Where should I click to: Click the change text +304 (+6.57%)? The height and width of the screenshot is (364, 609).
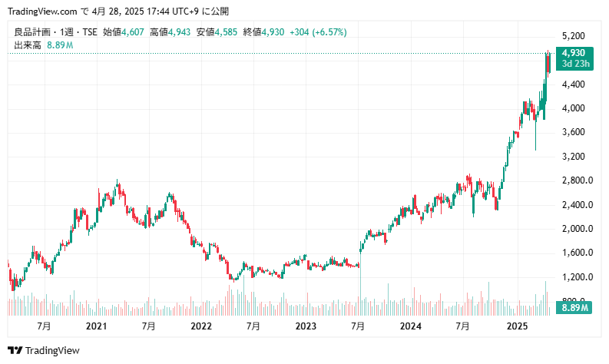[x=318, y=31]
